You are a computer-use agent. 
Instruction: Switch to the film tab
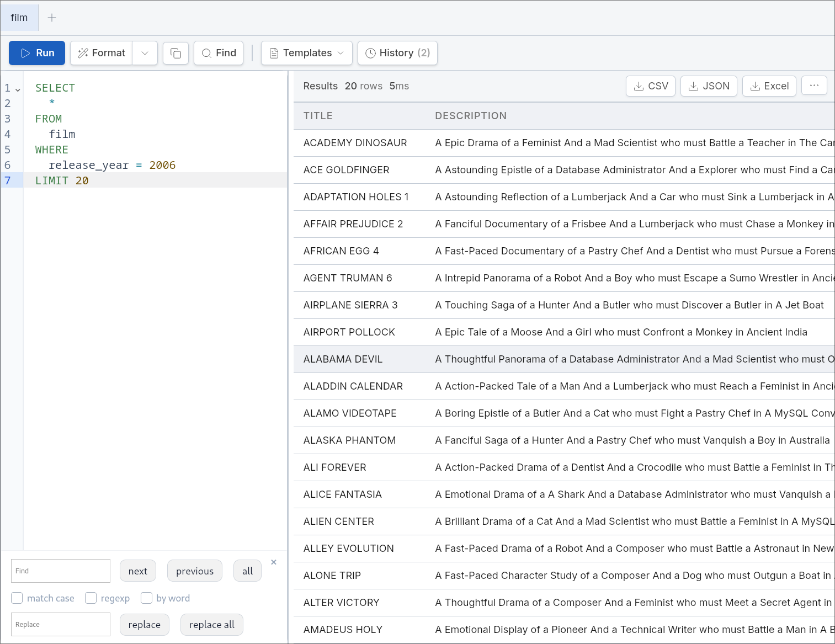[19, 18]
